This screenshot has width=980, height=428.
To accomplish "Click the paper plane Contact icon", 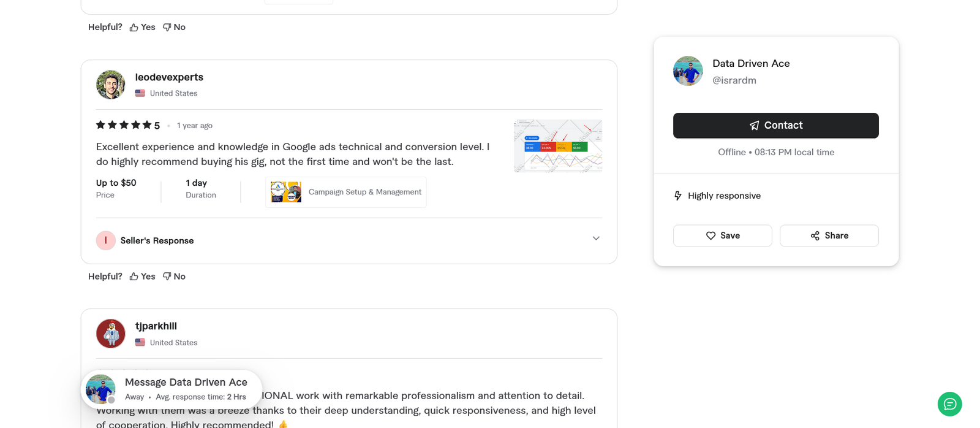I will point(755,125).
